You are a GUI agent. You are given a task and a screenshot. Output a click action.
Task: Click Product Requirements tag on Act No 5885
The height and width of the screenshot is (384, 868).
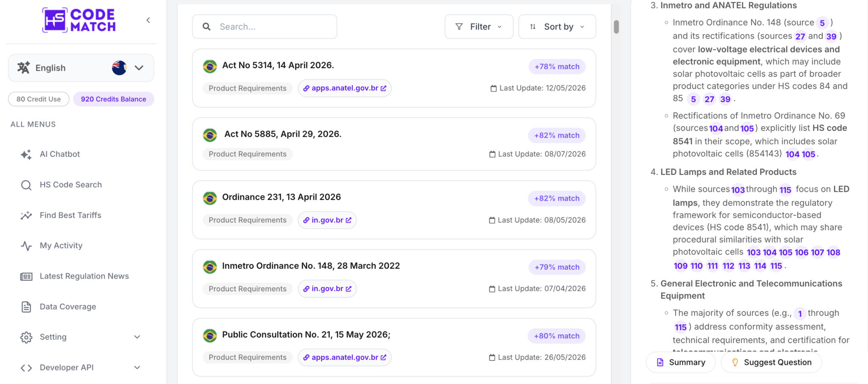[x=248, y=154]
